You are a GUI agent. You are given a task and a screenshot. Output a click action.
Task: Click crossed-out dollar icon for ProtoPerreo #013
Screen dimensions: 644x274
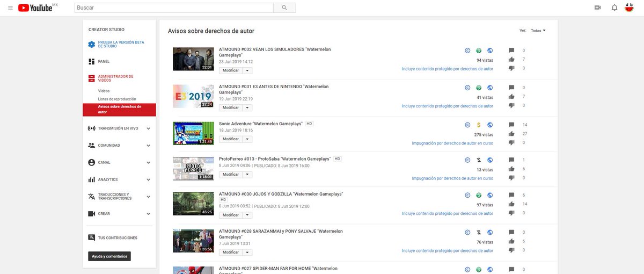479,160
